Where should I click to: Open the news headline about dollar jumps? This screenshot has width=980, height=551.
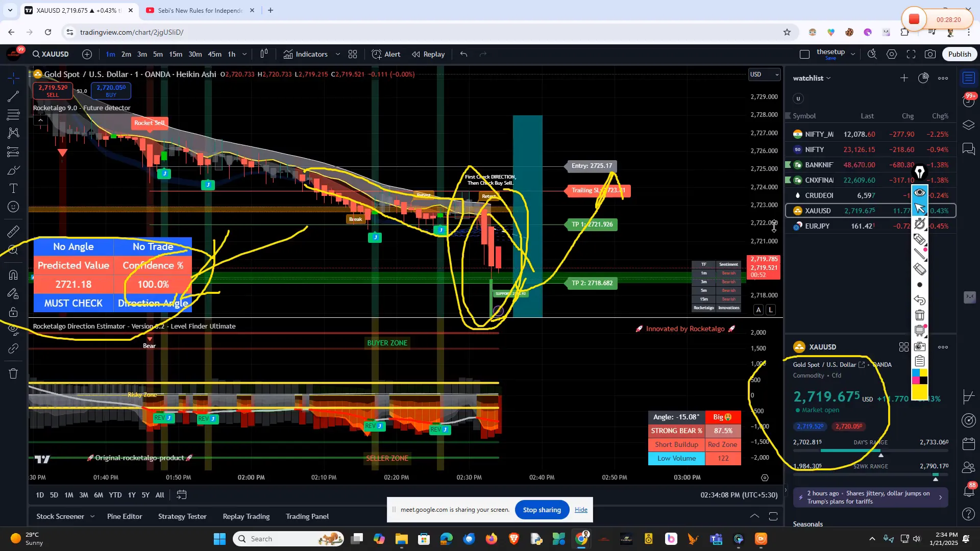tap(870, 497)
